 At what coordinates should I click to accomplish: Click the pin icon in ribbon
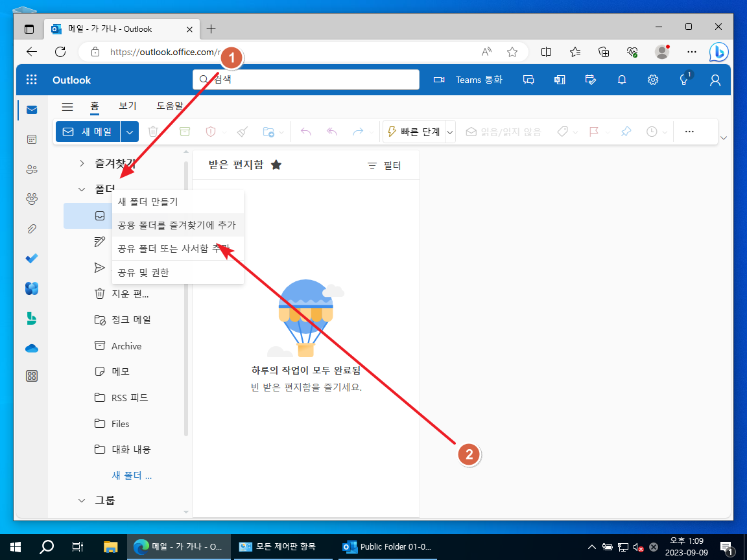coord(626,132)
